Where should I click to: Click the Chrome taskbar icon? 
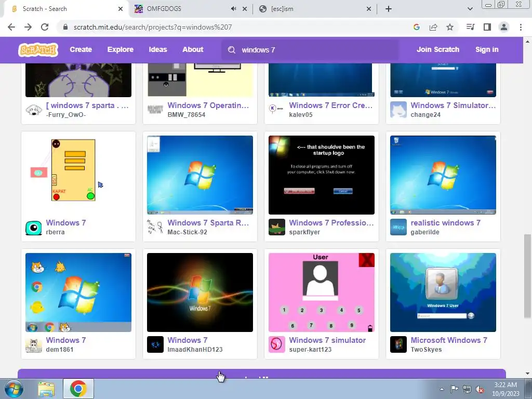click(x=78, y=389)
